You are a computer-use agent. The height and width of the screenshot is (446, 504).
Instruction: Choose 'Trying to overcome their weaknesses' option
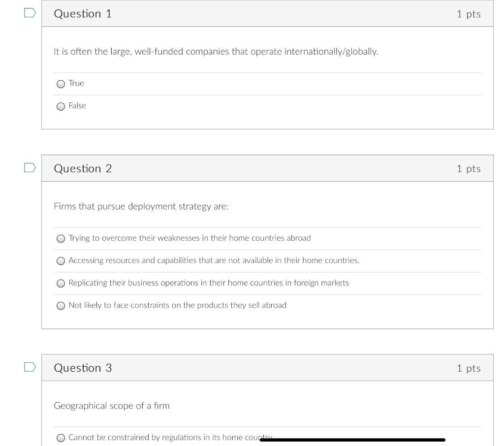pyautogui.click(x=61, y=239)
